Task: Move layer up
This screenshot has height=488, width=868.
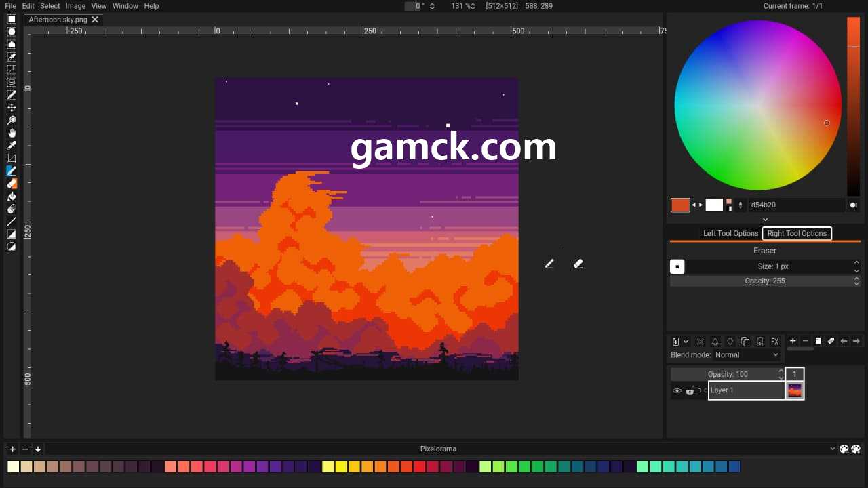Action: click(x=715, y=342)
